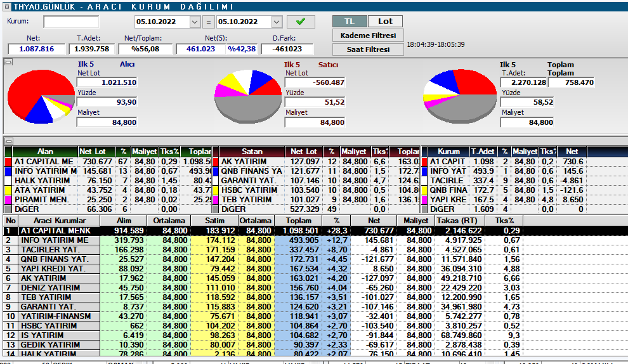Click the magenta swatch beside PIRAMIT MEN.
The width and height of the screenshot is (628, 364).
point(8,199)
